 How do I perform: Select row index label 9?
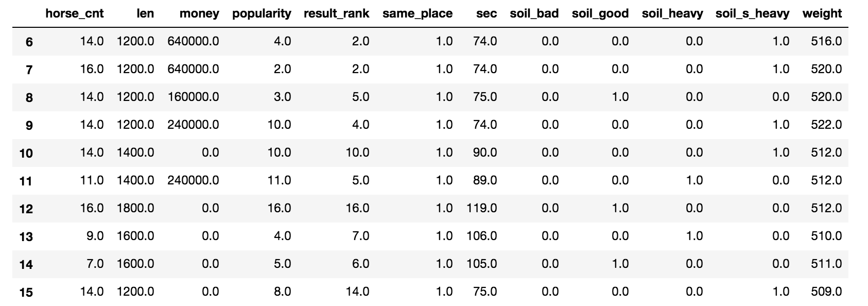point(29,125)
